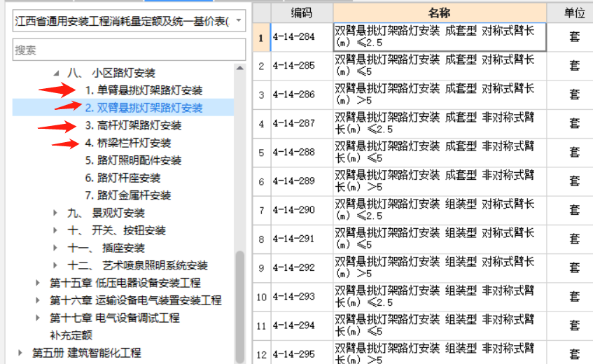Select code cell 4-14-292
593x364 pixels.
[x=302, y=267]
